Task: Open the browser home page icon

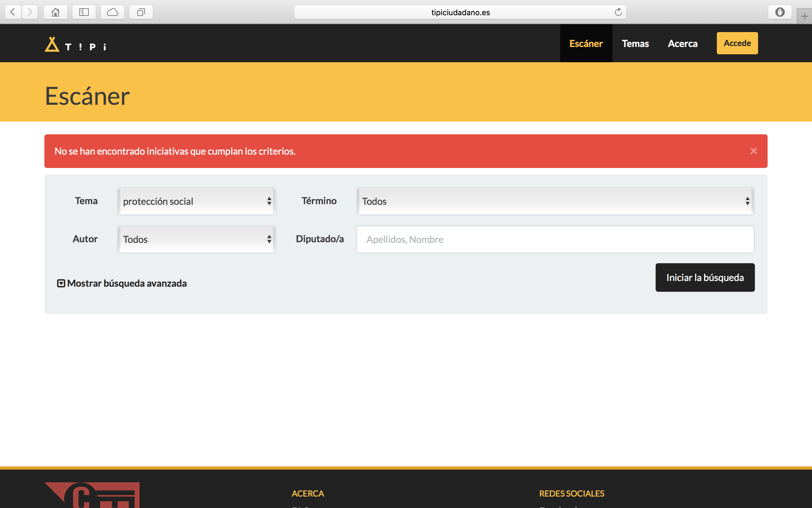Action: coord(56,12)
